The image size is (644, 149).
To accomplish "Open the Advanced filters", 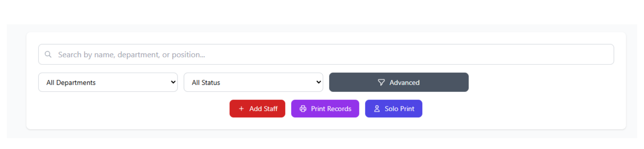I will coord(398,83).
